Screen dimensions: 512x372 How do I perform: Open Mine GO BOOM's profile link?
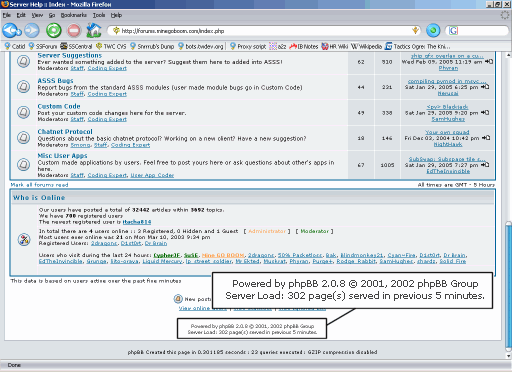pos(223,255)
